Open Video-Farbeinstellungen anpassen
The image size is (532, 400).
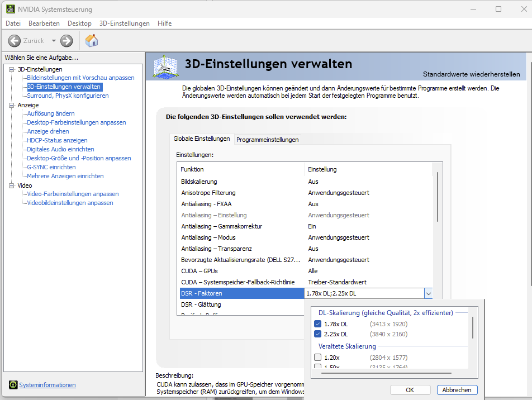(x=73, y=194)
